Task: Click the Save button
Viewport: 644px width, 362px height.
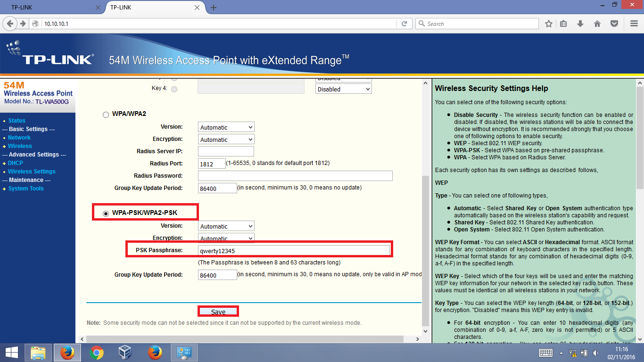Action: tap(218, 312)
